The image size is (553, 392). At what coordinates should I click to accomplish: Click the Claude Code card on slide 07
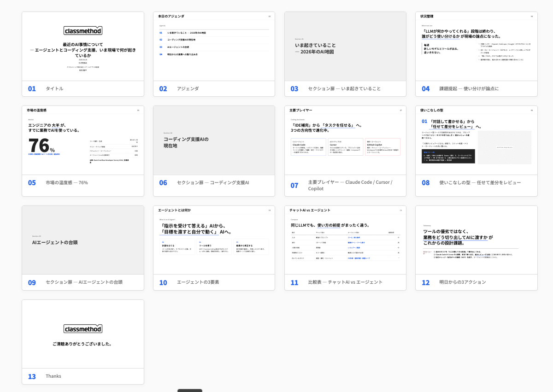(x=308, y=146)
